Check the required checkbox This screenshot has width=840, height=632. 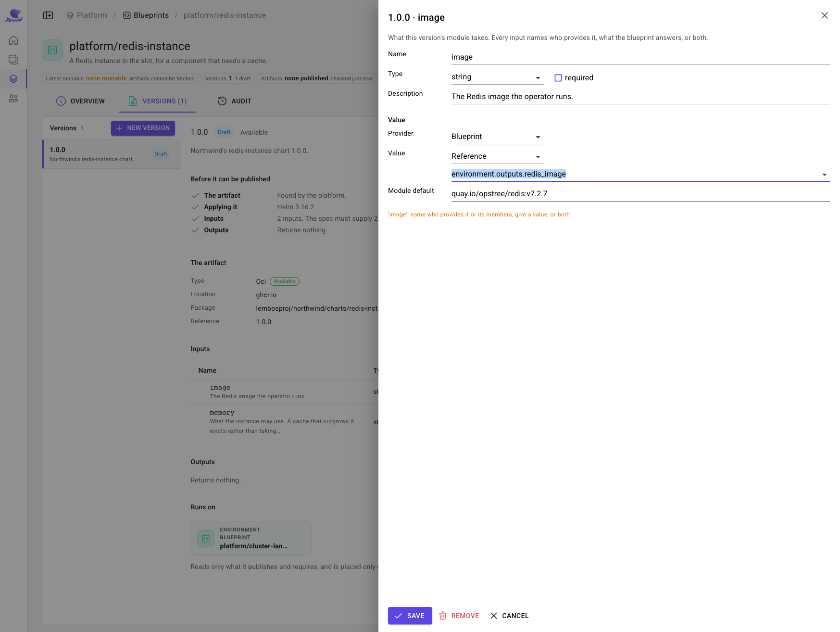coord(558,78)
